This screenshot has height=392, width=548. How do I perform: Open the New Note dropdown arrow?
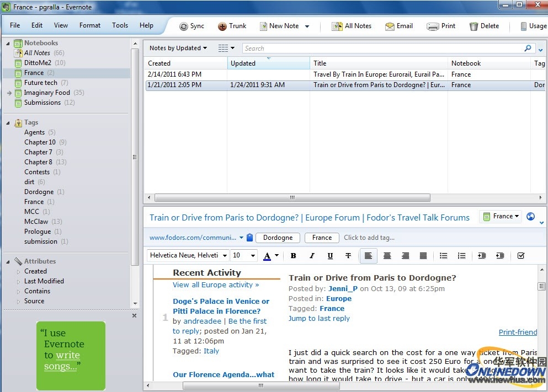click(307, 26)
